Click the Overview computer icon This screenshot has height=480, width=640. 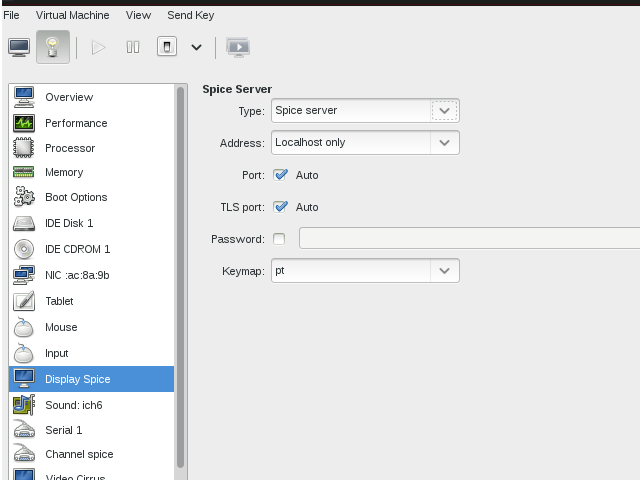(24, 97)
